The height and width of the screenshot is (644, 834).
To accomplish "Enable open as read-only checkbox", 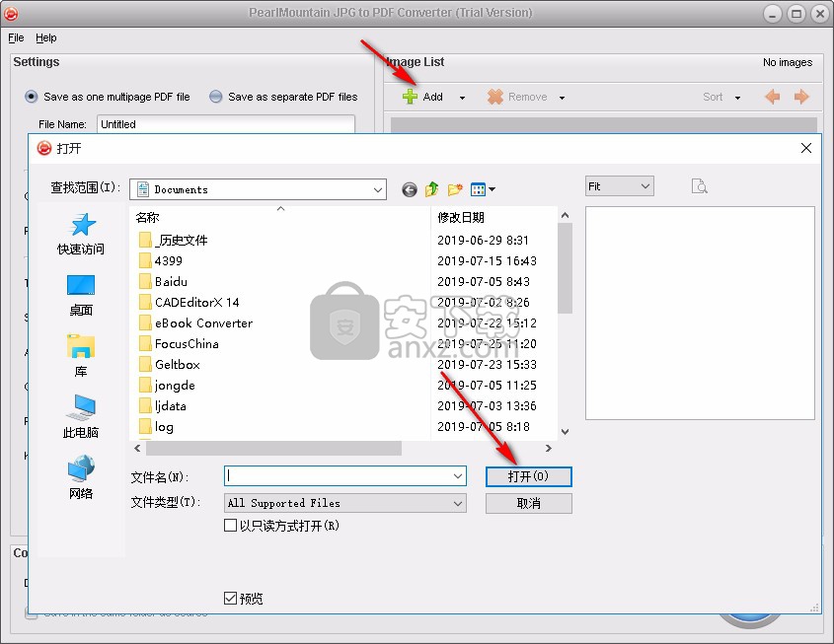I will [231, 526].
